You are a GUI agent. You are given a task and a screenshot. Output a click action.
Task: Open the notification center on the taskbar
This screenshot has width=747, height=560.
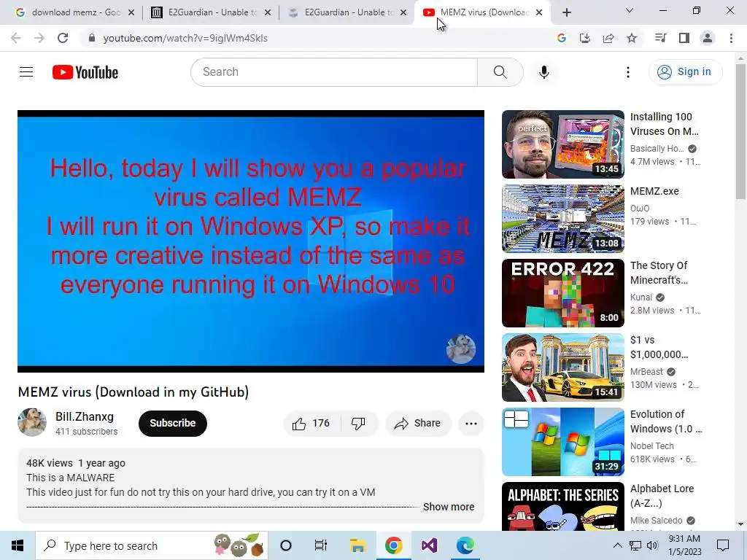tap(723, 545)
